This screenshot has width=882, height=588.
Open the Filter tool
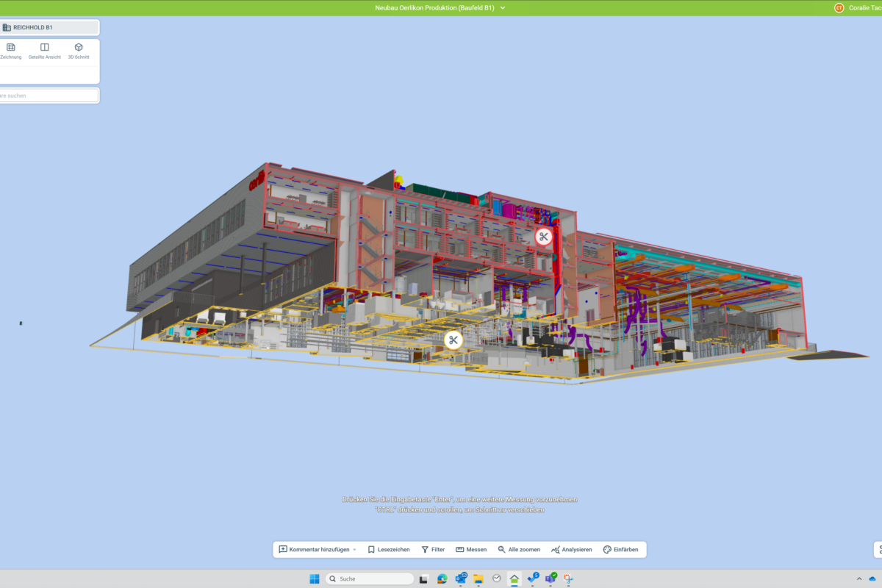click(x=433, y=550)
